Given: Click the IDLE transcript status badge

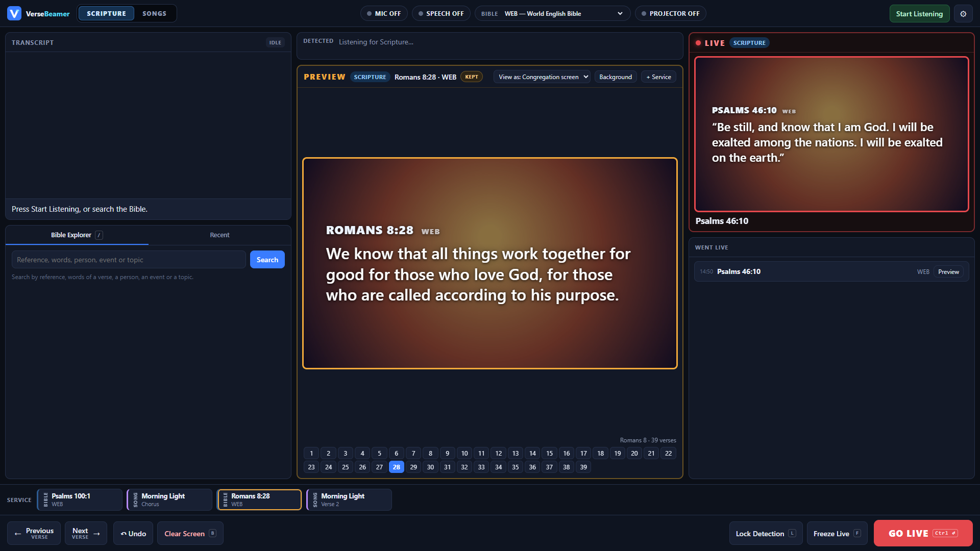Looking at the screenshot, I should click(x=275, y=43).
